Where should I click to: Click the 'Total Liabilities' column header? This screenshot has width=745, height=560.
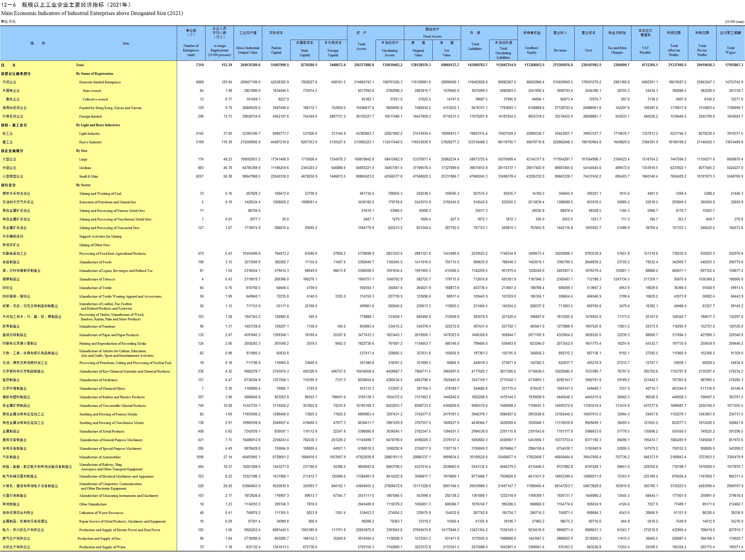tap(475, 47)
